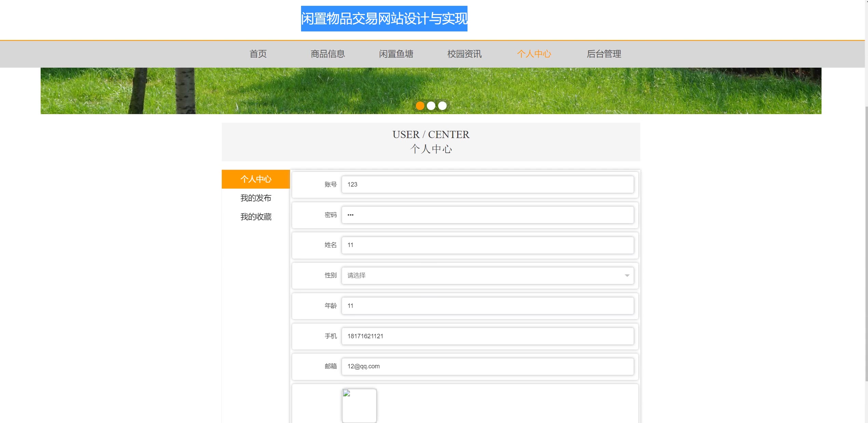Screen dimensions: 868x423
Task: Click the 账号 input field
Action: pyautogui.click(x=487, y=185)
